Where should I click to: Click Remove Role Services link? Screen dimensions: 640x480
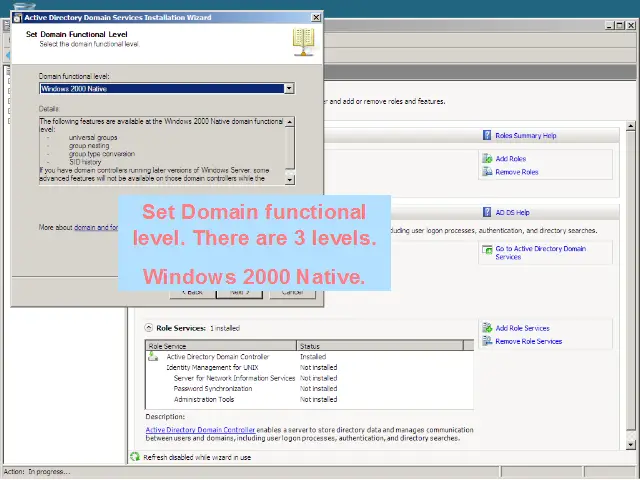point(529,341)
